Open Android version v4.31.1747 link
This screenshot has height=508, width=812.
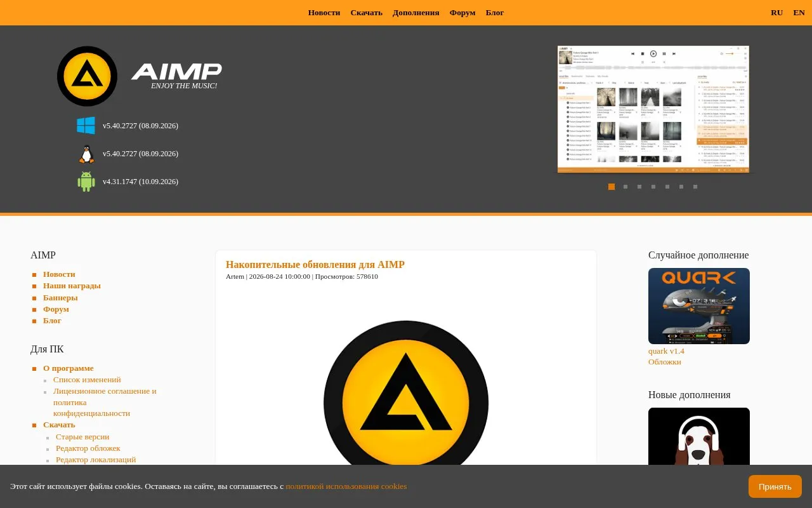[x=140, y=182]
